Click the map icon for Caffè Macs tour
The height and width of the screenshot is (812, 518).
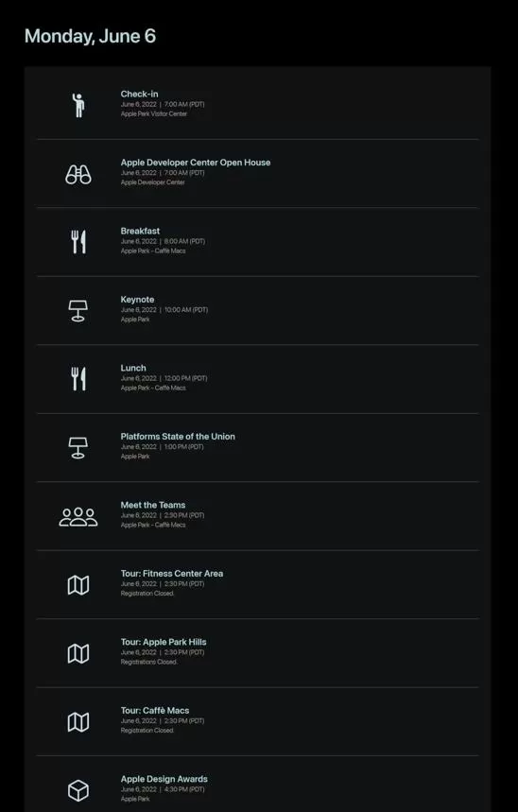78,722
